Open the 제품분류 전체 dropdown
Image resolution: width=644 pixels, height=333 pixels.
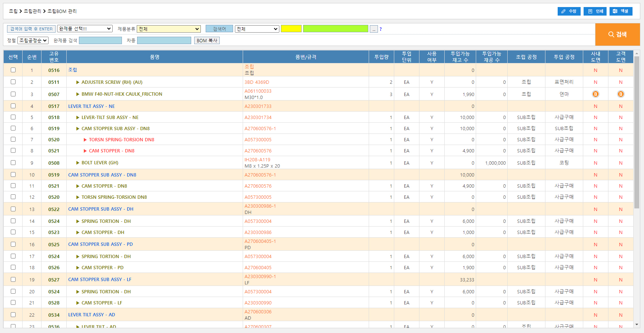coord(169,29)
